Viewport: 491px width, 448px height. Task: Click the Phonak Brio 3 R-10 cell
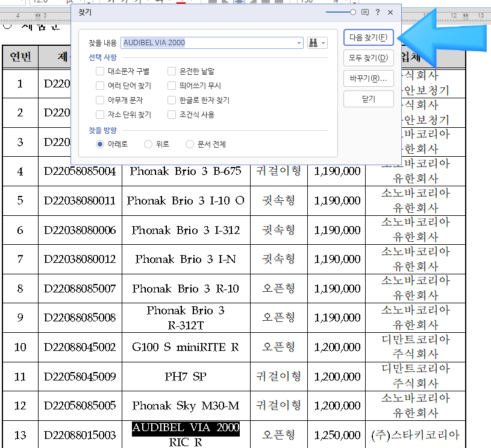(186, 288)
